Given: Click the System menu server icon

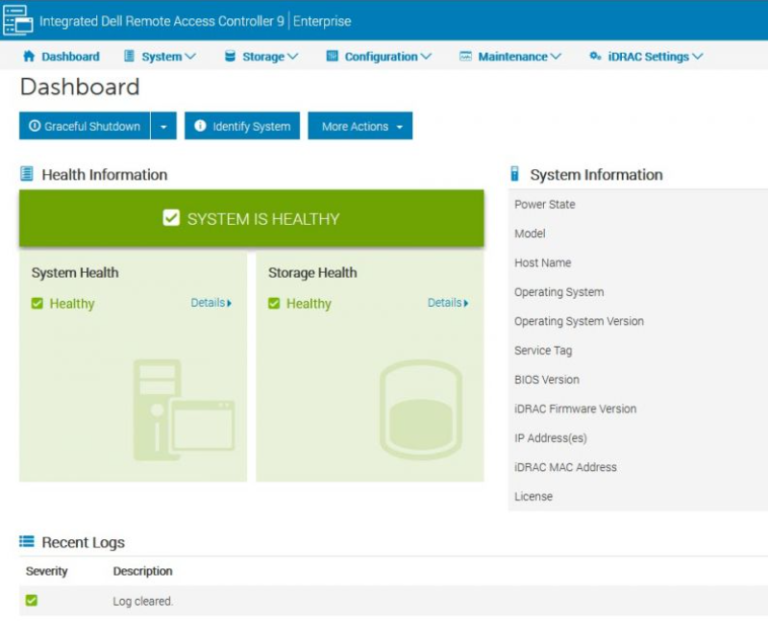Looking at the screenshot, I should click(129, 56).
